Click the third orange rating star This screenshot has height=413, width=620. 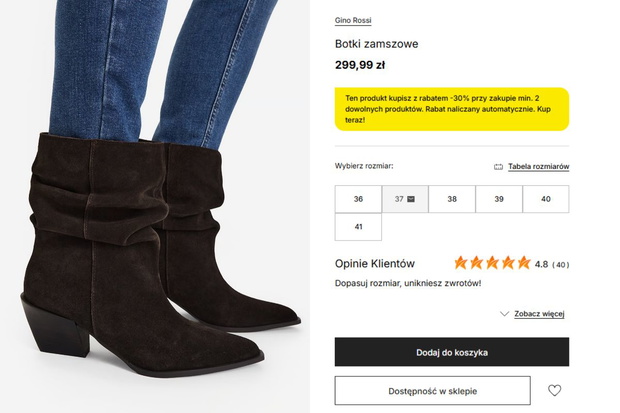point(492,263)
